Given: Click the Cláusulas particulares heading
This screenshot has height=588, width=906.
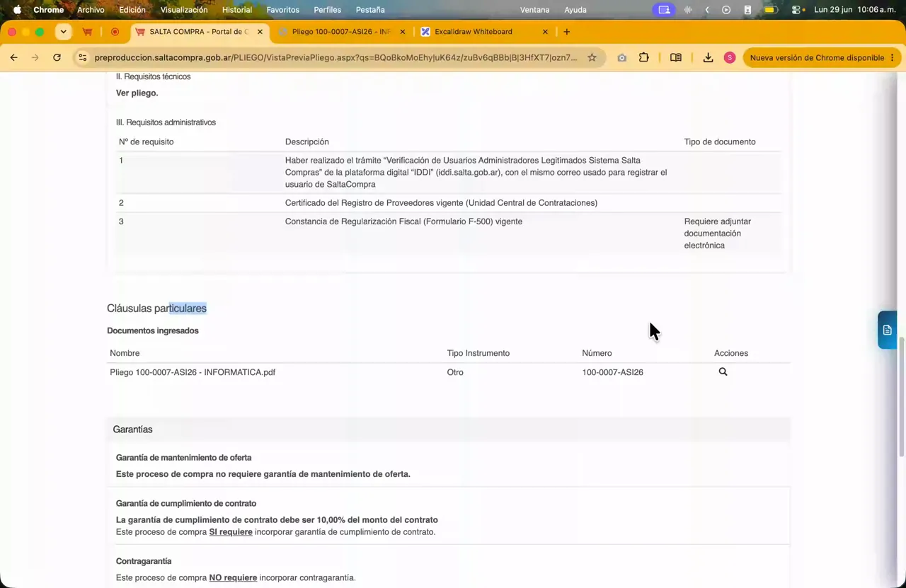Looking at the screenshot, I should tap(156, 309).
